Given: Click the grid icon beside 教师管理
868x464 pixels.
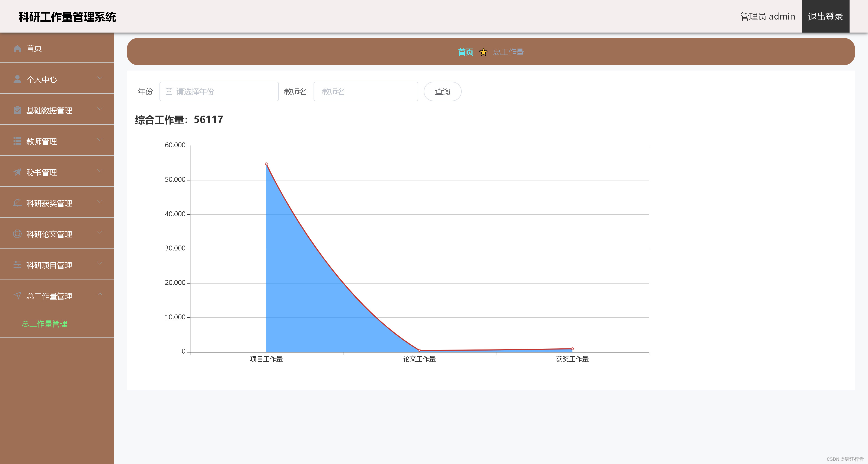Looking at the screenshot, I should pyautogui.click(x=17, y=141).
